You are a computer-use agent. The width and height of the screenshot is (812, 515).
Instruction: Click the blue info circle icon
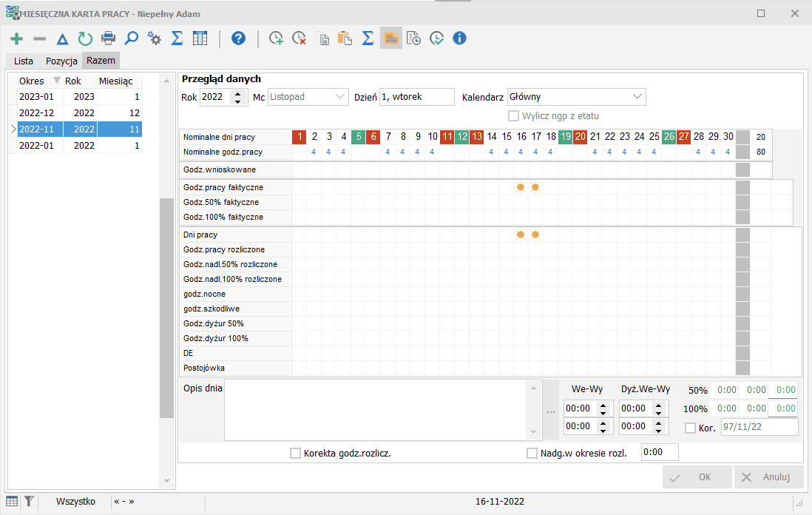[x=459, y=38]
